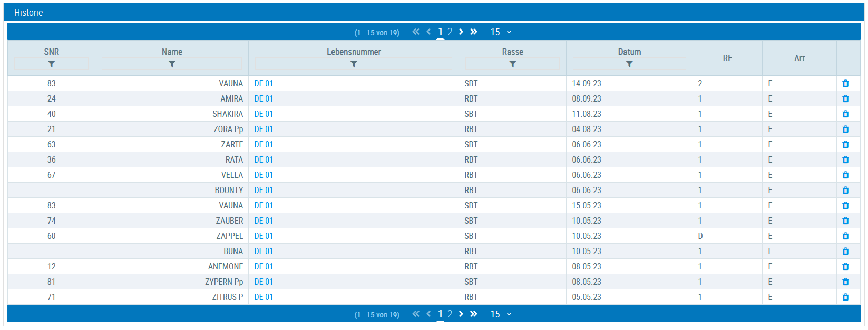This screenshot has height=330, width=868.
Task: Click the Historie panel title
Action: pos(28,13)
